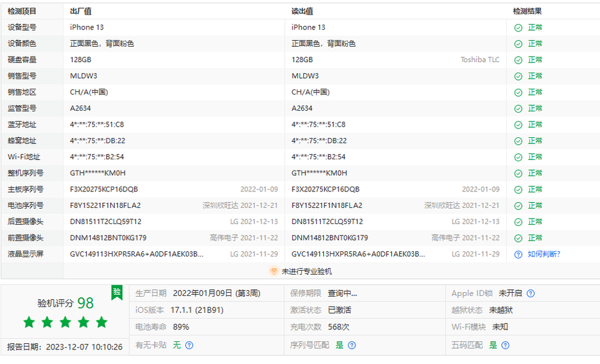This screenshot has width=600, height=364.
Task: Click the read-out 128GB capacity value
Action: pos(302,60)
